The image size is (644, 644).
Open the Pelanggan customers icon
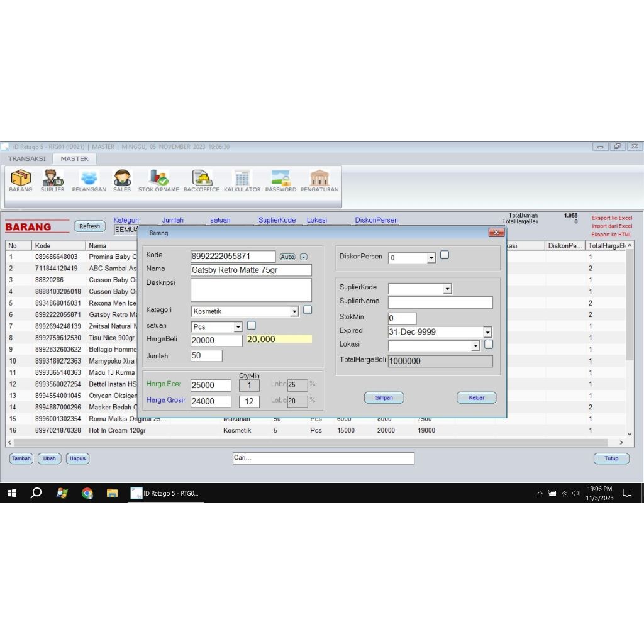(89, 180)
